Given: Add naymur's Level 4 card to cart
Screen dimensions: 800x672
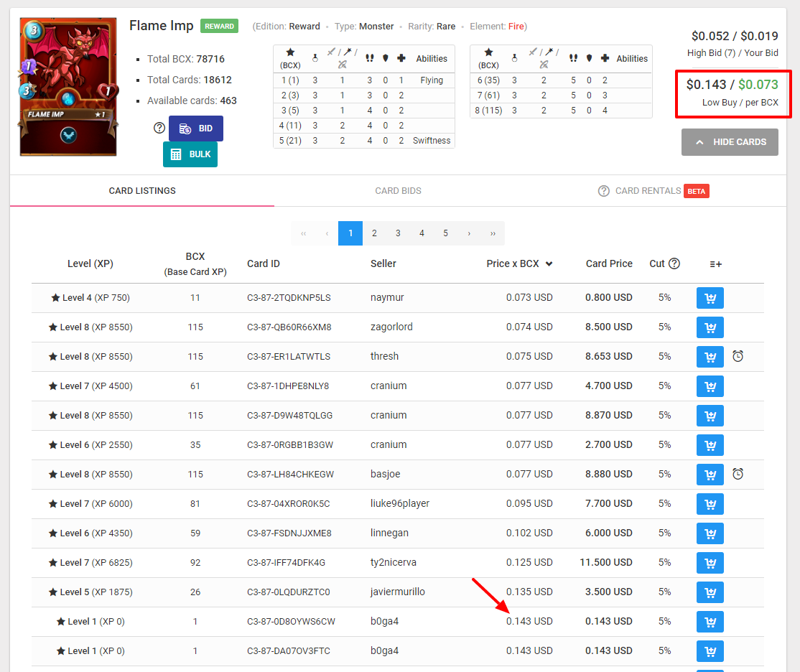Looking at the screenshot, I should (710, 298).
